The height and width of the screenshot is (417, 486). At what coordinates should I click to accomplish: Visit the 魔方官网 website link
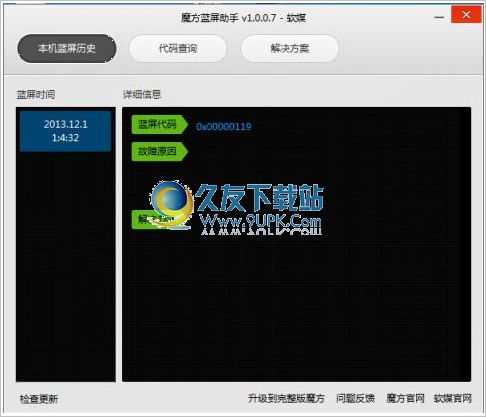tap(405, 398)
